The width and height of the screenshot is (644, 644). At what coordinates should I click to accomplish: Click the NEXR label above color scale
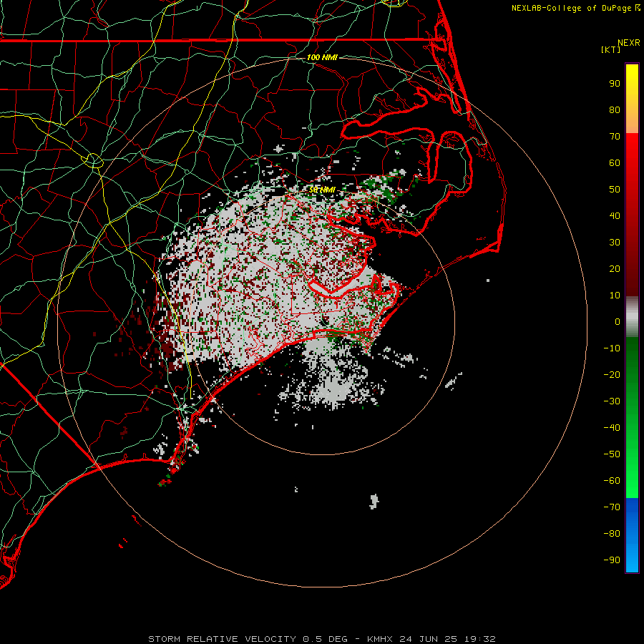click(629, 43)
